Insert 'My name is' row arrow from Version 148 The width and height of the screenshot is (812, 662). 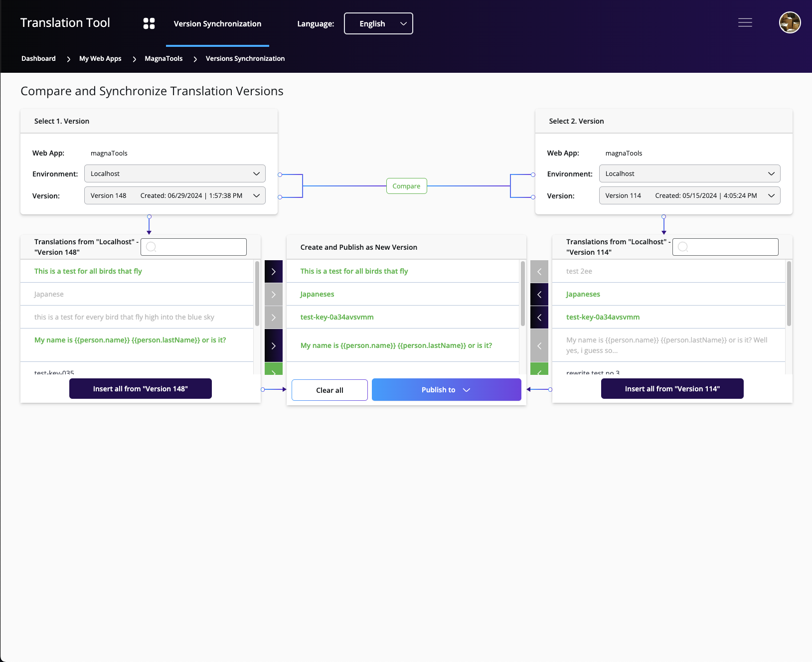click(x=273, y=345)
